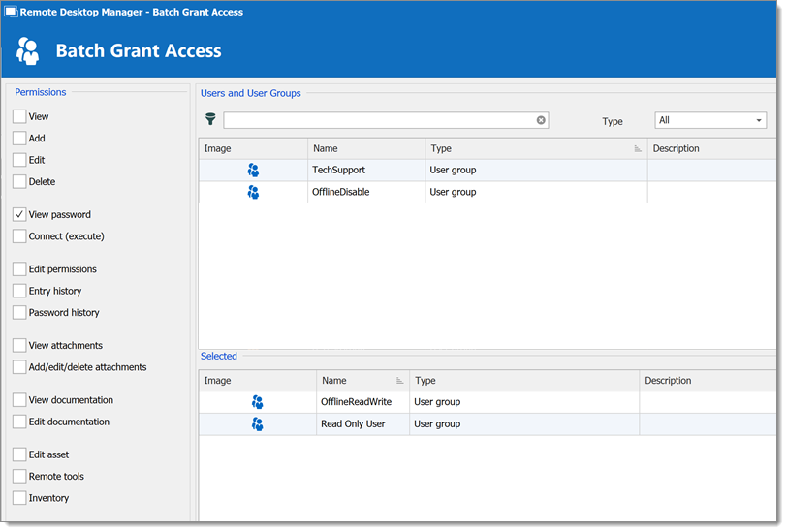
Task: Click the OfflineReadWrite user group icon
Action: pos(258,402)
